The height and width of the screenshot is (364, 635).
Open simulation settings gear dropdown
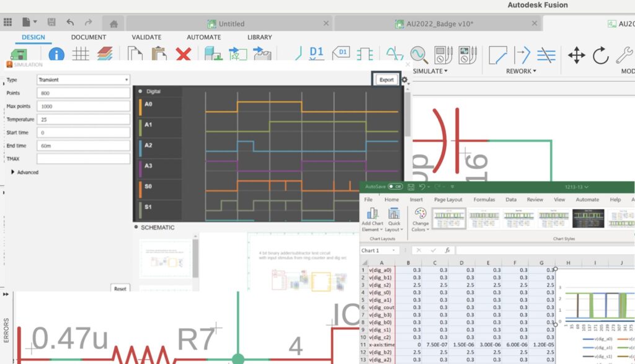[405, 80]
